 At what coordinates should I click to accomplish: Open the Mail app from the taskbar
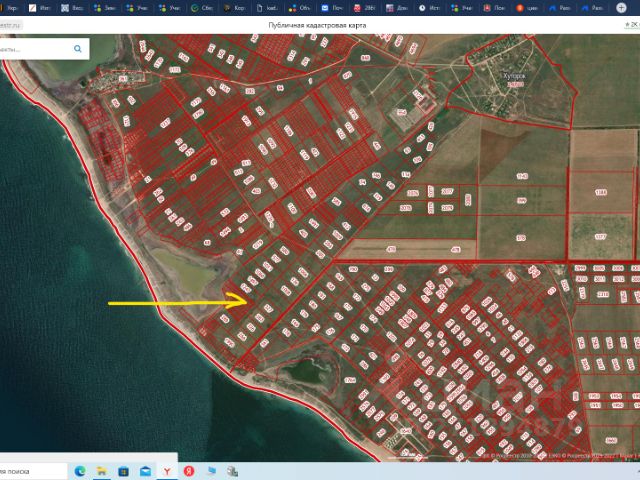pos(145,471)
